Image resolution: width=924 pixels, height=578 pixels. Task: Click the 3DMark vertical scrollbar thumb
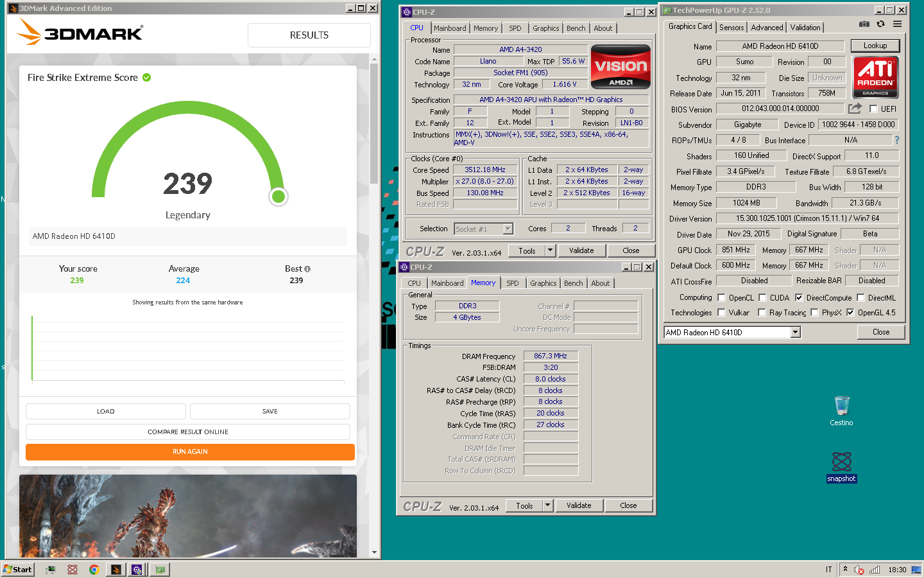pyautogui.click(x=374, y=123)
